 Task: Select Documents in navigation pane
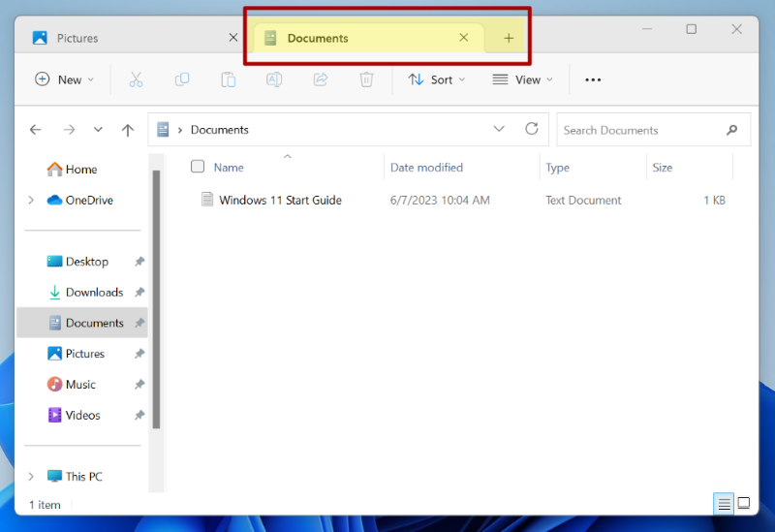(82, 323)
